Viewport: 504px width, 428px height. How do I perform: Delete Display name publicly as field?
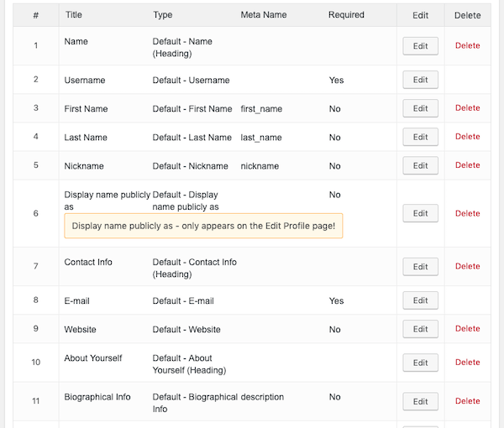(467, 213)
